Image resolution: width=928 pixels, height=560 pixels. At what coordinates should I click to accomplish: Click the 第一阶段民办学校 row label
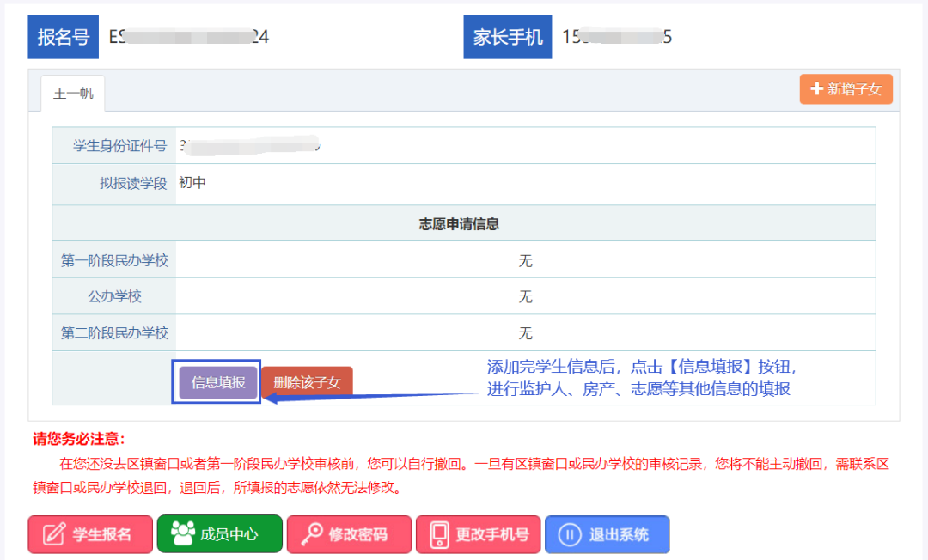114,260
